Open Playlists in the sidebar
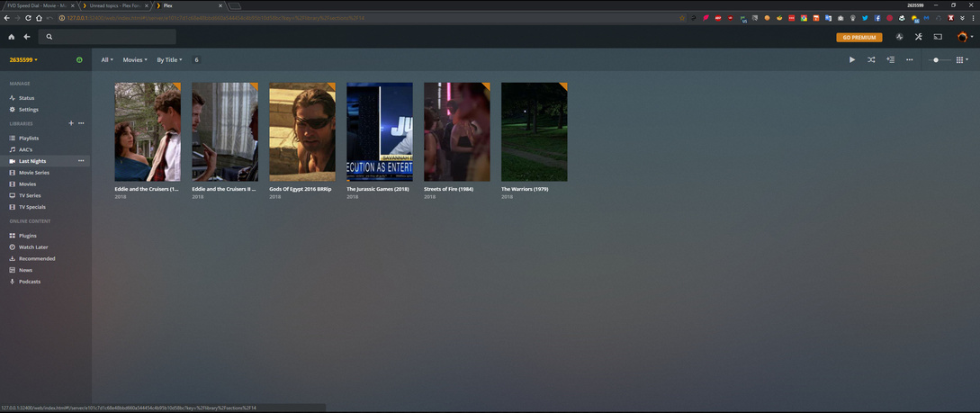The height and width of the screenshot is (413, 980). (45, 138)
